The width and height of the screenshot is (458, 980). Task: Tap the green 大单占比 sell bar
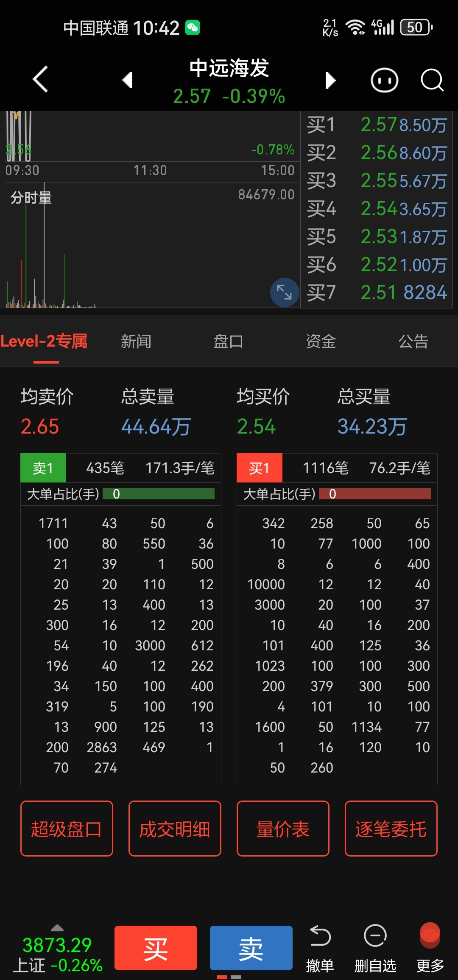[159, 494]
